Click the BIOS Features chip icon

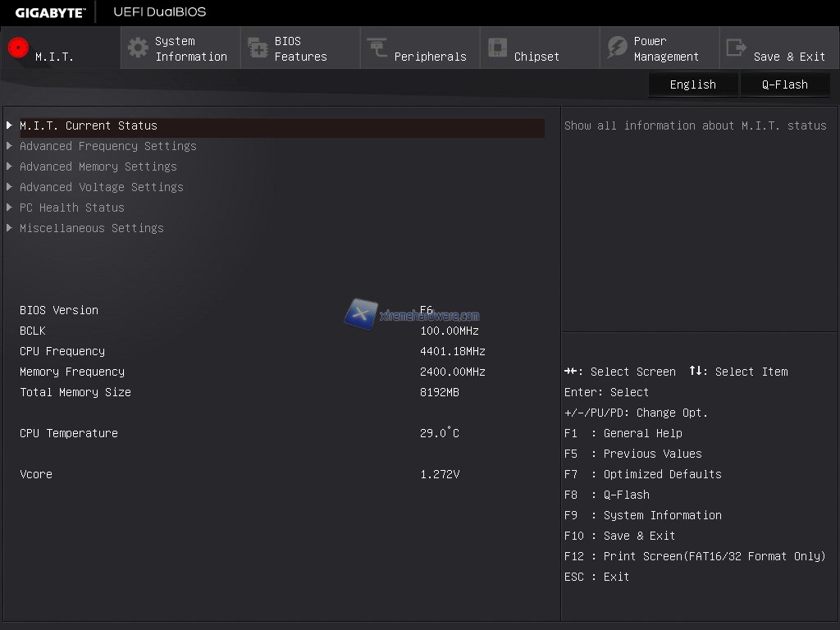[258, 48]
